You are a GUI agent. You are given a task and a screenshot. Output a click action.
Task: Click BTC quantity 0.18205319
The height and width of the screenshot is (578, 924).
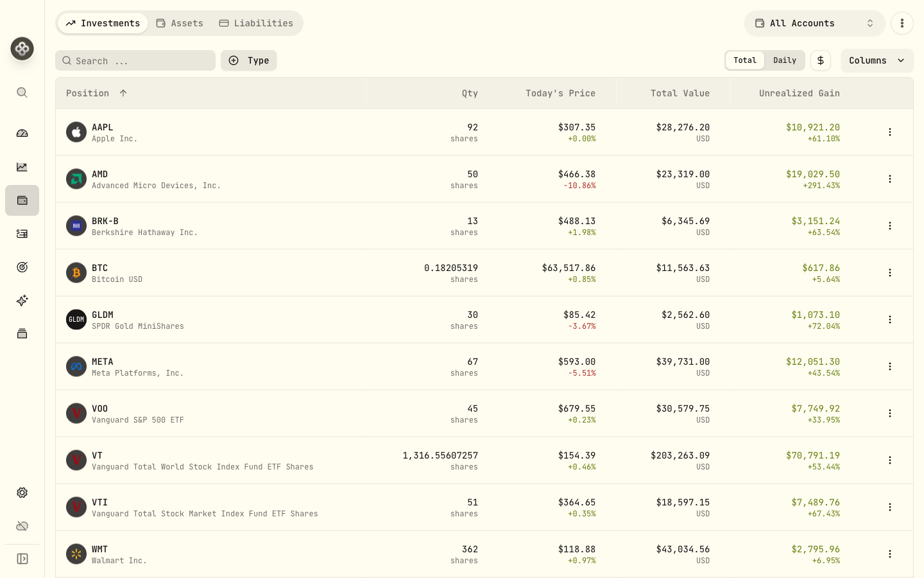[451, 268]
